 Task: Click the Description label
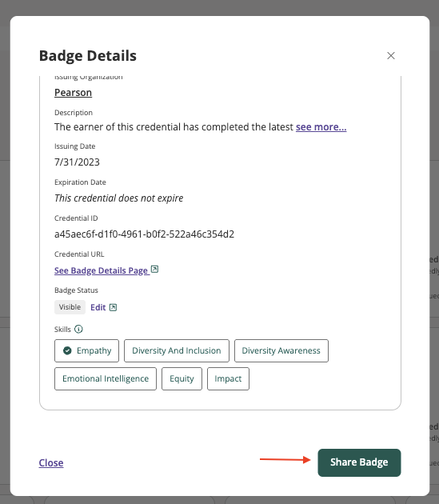pyautogui.click(x=74, y=113)
